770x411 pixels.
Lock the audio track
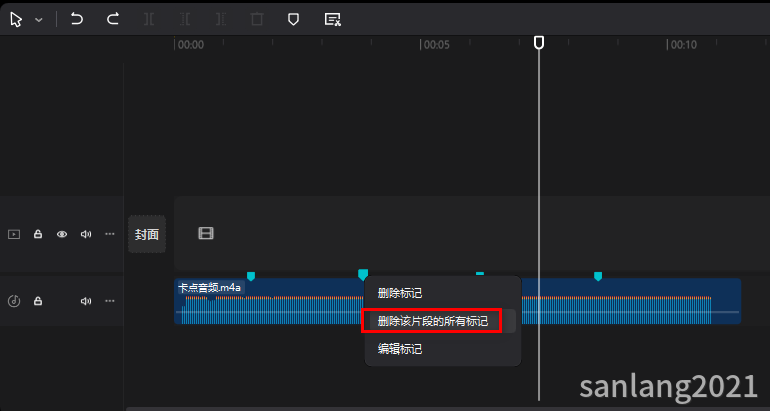38,301
